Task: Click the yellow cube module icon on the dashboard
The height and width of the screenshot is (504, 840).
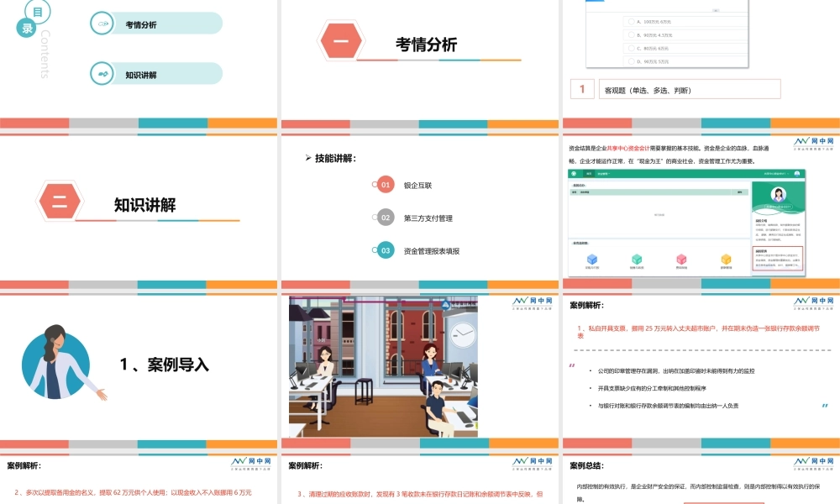Action: 726,259
